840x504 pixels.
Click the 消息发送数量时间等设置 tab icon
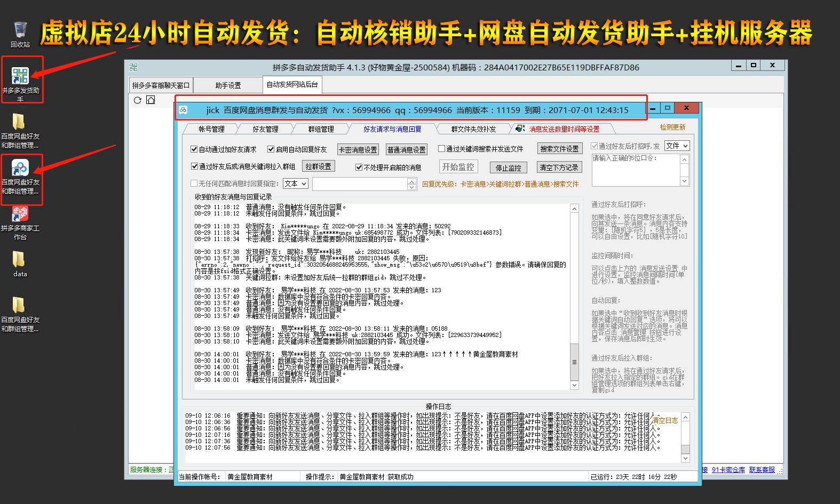tap(520, 129)
